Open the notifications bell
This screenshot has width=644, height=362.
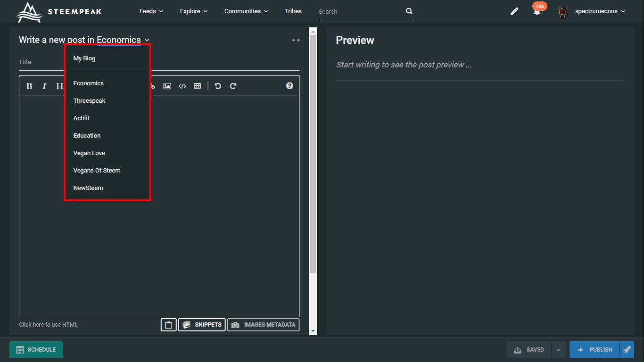[x=537, y=12]
